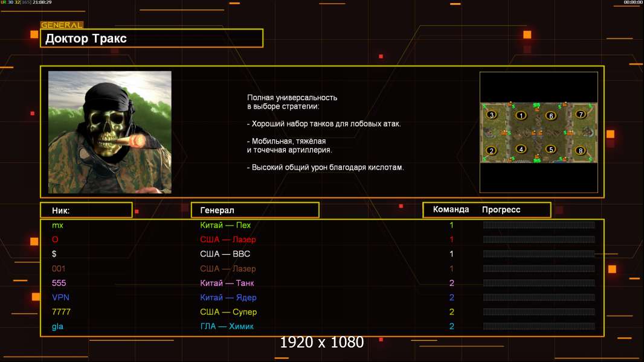Select player nickname "7777"
Viewport: 644px width, 362px height.
(61, 312)
